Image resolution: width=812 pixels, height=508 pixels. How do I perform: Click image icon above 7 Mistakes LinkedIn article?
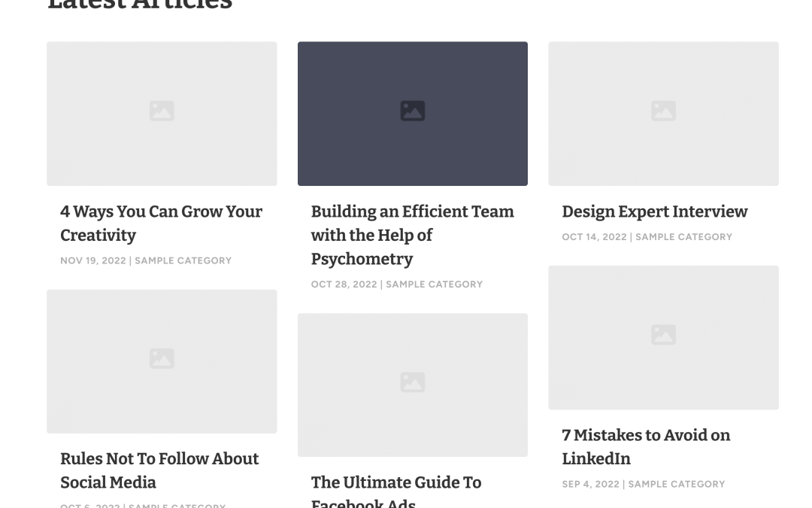[663, 335]
